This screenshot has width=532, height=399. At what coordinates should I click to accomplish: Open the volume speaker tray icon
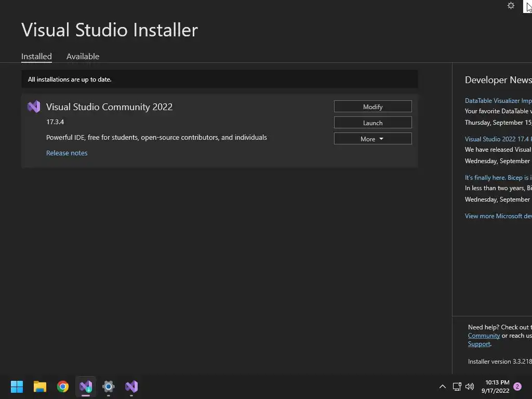[x=470, y=386]
